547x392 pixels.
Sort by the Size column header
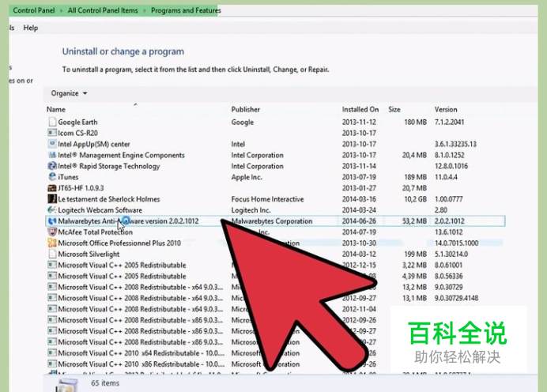(x=394, y=110)
